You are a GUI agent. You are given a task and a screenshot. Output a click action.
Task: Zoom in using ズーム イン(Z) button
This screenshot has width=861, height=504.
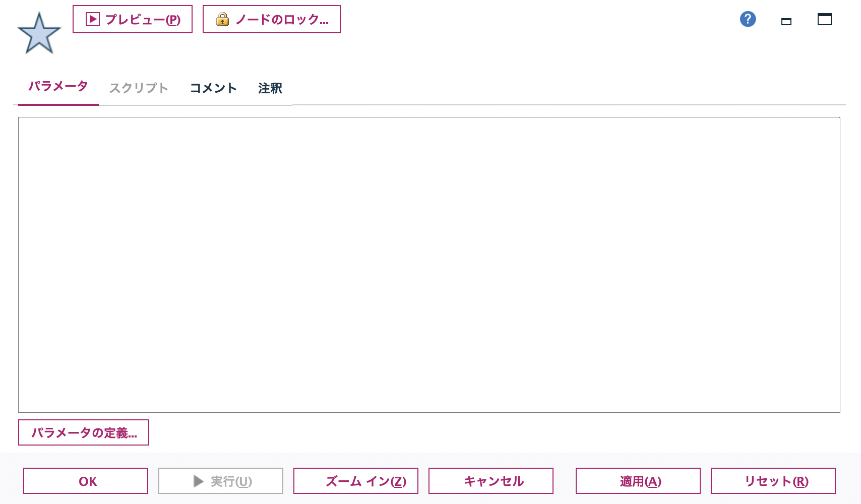pyautogui.click(x=356, y=481)
